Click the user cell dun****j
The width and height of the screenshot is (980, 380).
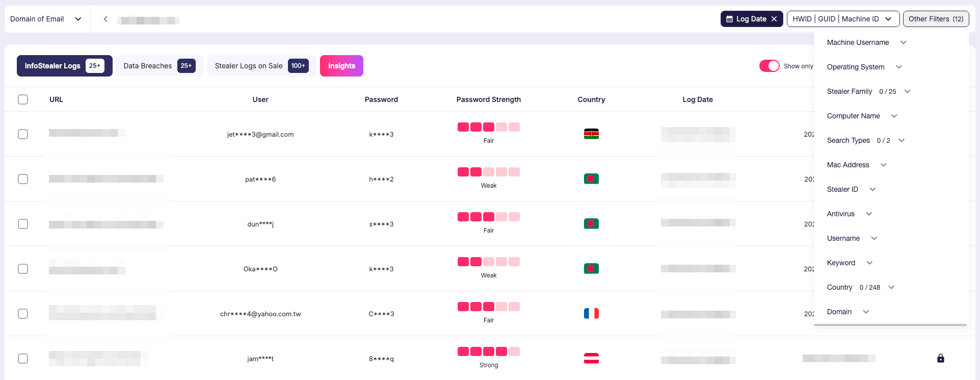(260, 224)
